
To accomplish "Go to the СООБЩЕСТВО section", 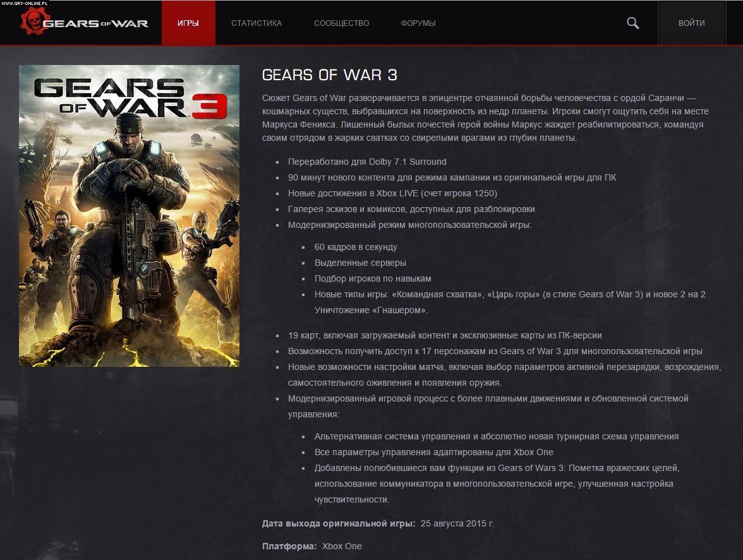I will [341, 23].
